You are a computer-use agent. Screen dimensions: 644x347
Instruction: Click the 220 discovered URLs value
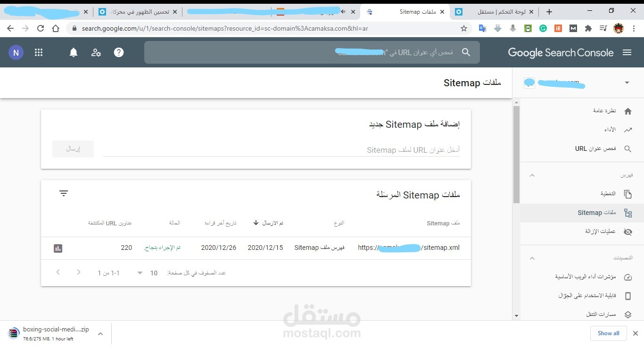tap(126, 248)
